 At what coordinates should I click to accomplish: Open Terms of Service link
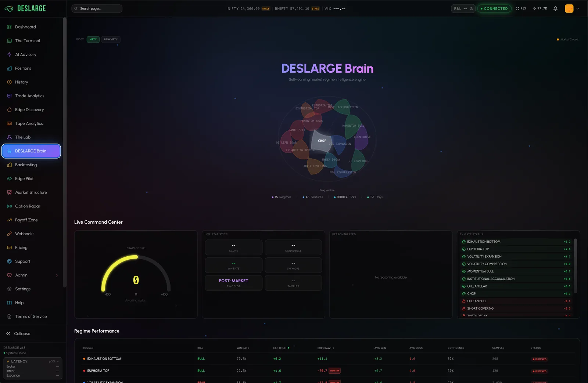(31, 317)
